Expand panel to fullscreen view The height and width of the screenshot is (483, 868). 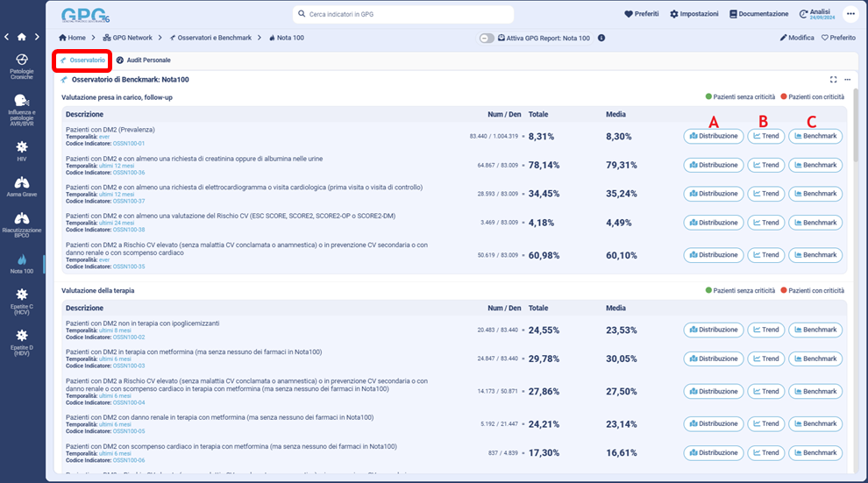[833, 80]
